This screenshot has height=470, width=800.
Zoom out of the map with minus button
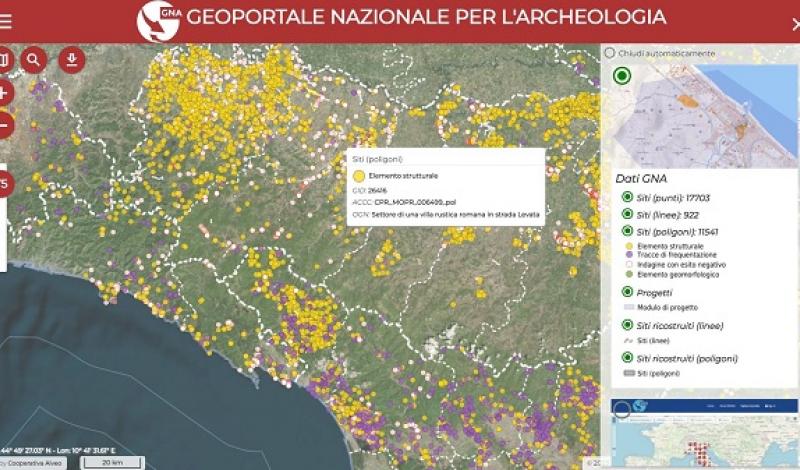tap(5, 125)
